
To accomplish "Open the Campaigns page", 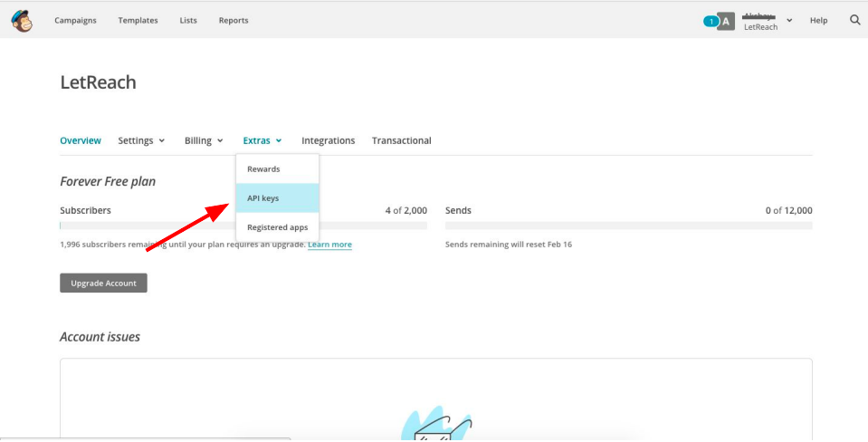I will (75, 21).
